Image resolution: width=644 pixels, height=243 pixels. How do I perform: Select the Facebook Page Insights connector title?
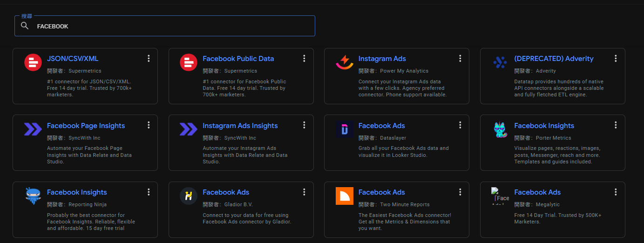click(x=86, y=126)
